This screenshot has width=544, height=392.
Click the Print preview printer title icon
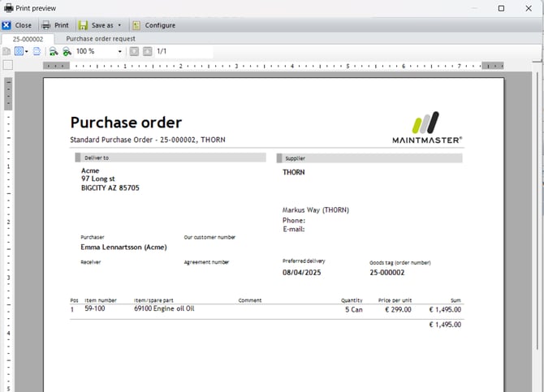pyautogui.click(x=8, y=8)
